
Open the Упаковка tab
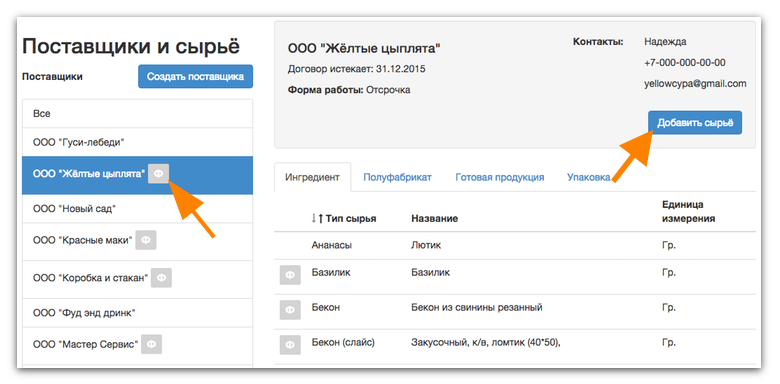click(588, 177)
